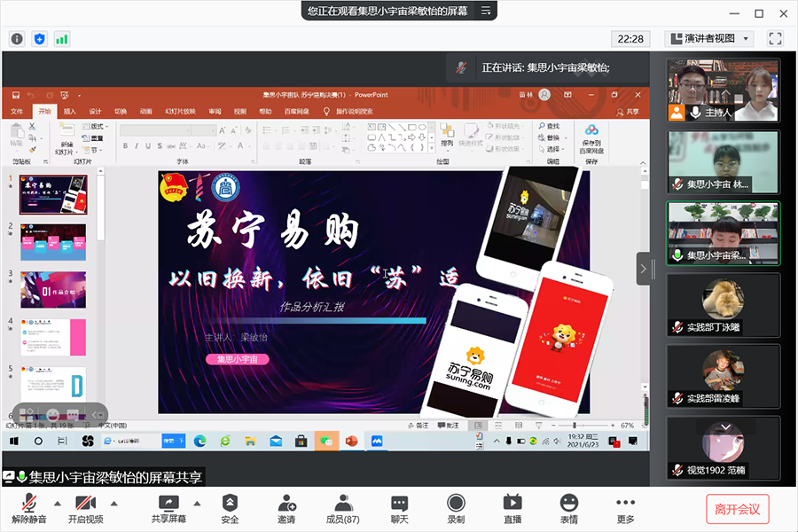
Task: Start 直播 live streaming
Action: pos(512,509)
